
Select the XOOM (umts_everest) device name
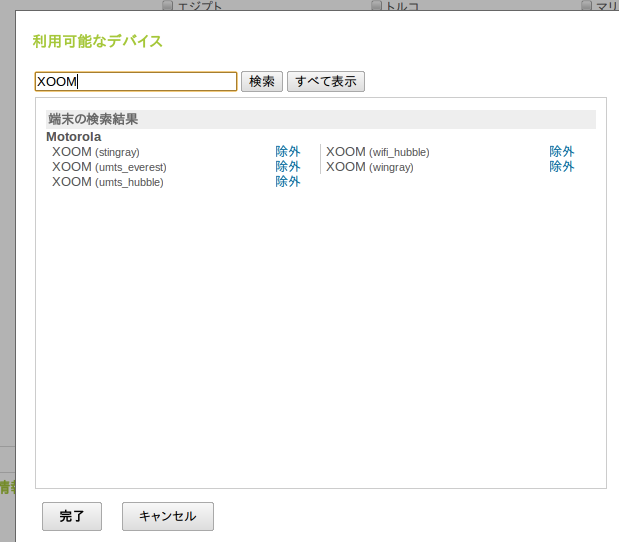point(109,167)
